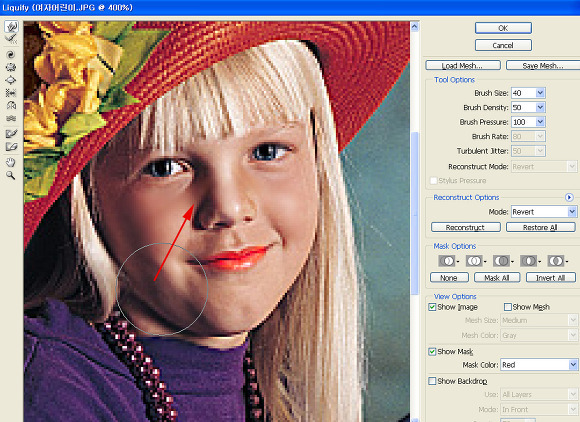
Task: Click the Brush Pressure value field
Action: point(524,122)
